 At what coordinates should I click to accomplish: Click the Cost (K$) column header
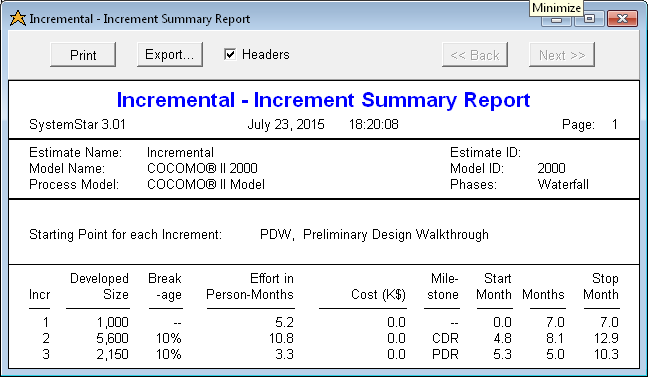click(x=378, y=294)
